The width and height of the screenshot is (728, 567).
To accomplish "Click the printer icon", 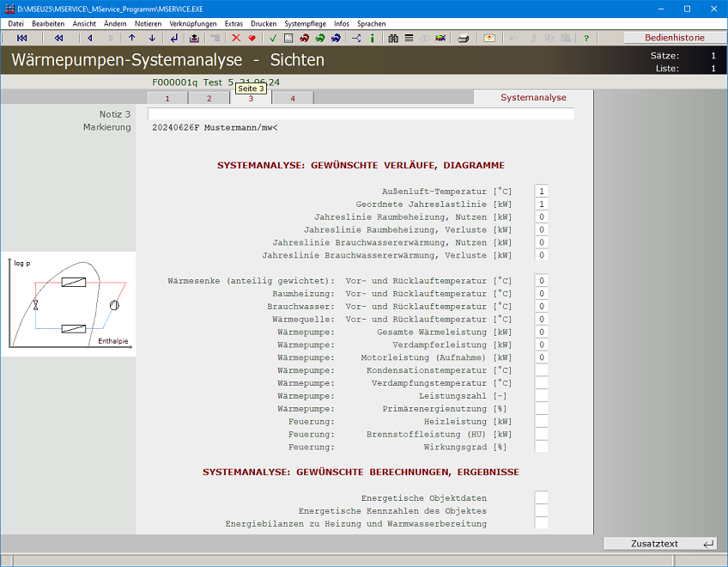I will coord(464,38).
